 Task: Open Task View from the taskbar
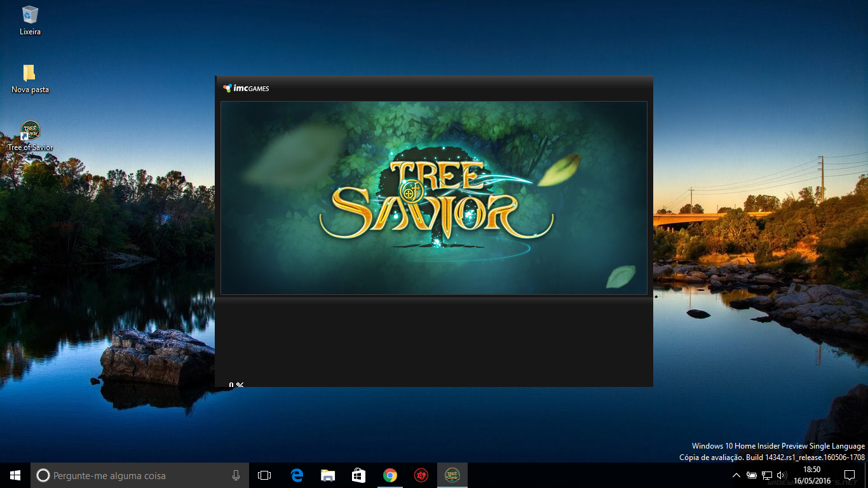264,475
